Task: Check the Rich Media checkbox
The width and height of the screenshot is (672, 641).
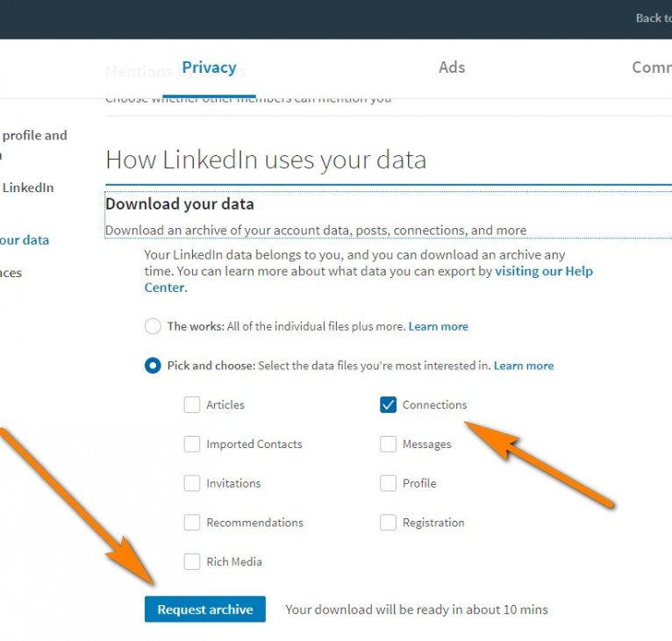Action: pos(192,562)
